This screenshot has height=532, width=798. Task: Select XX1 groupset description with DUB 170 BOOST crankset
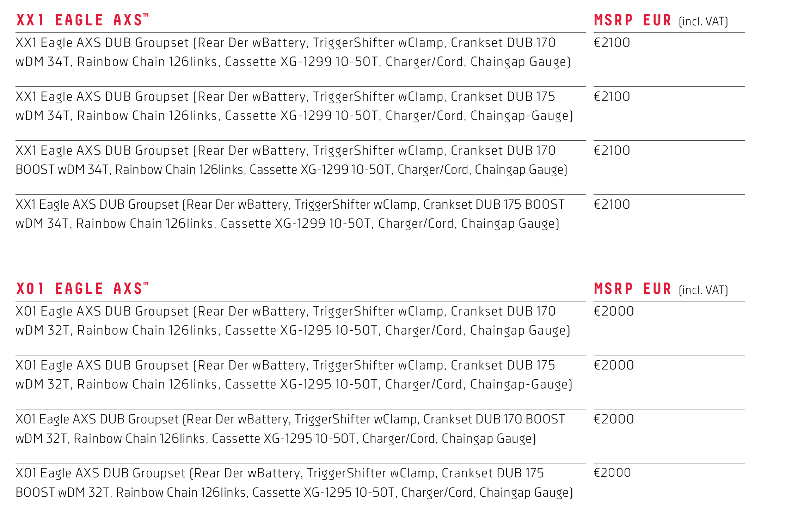pyautogui.click(x=291, y=160)
